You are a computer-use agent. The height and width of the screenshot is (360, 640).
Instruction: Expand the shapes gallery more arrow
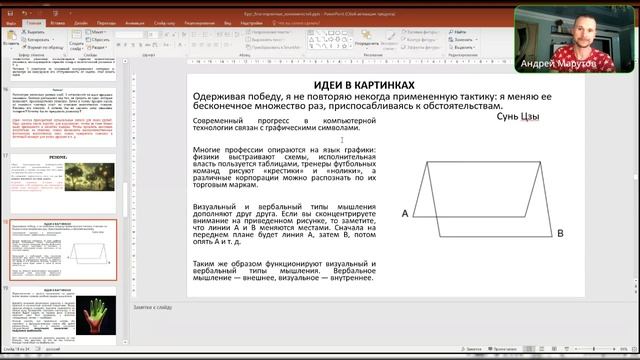pos(351,47)
